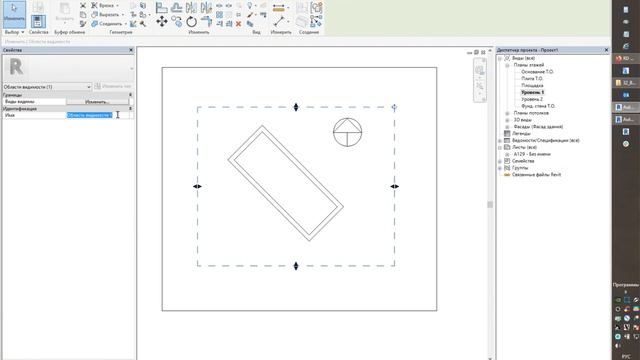Click the right stretch grip of scope box
Screen dimensions: 640x360
(394, 187)
